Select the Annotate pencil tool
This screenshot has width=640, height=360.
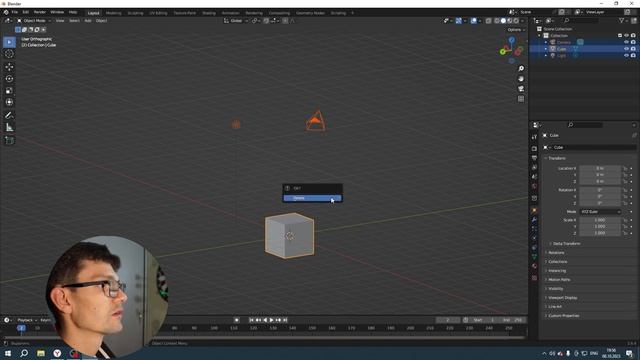coord(9,115)
